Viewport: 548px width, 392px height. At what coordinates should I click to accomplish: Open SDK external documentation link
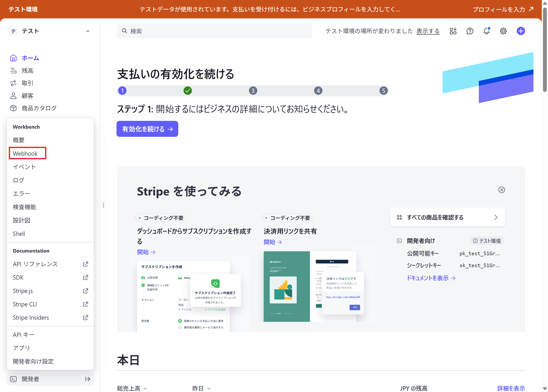point(50,277)
